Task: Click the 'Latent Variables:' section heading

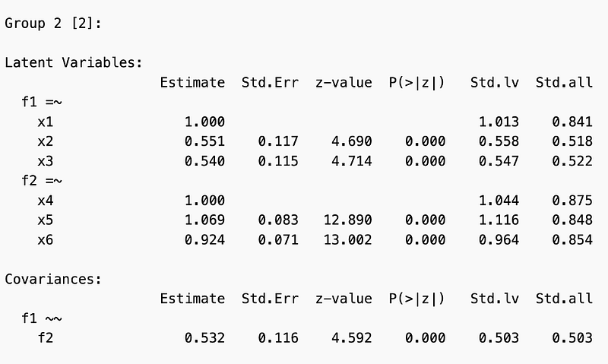Action: [73, 62]
